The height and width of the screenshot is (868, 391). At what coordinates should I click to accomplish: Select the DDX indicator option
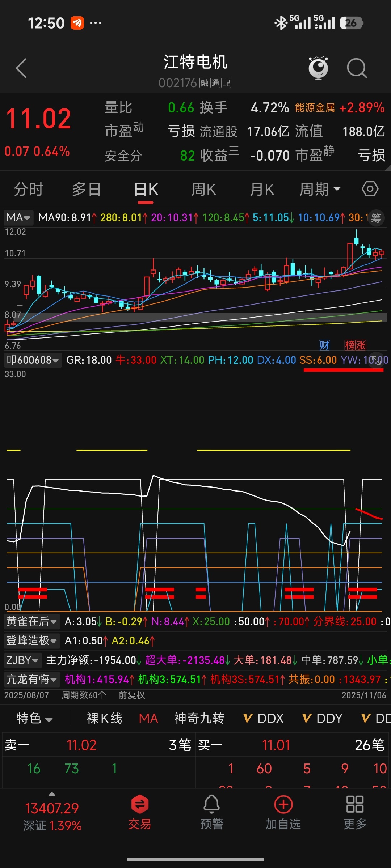pos(264,718)
